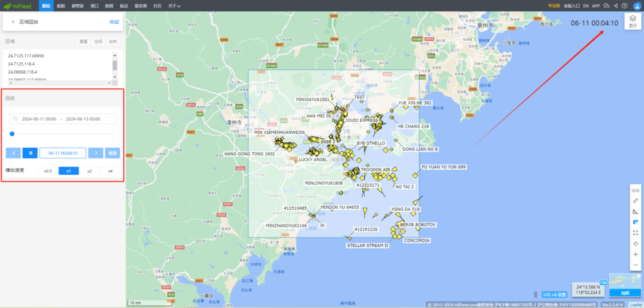Image resolution: width=644 pixels, height=308 pixels.
Task: Click the coordinate list horizontal scroll right arrow
Action: (x=109, y=83)
